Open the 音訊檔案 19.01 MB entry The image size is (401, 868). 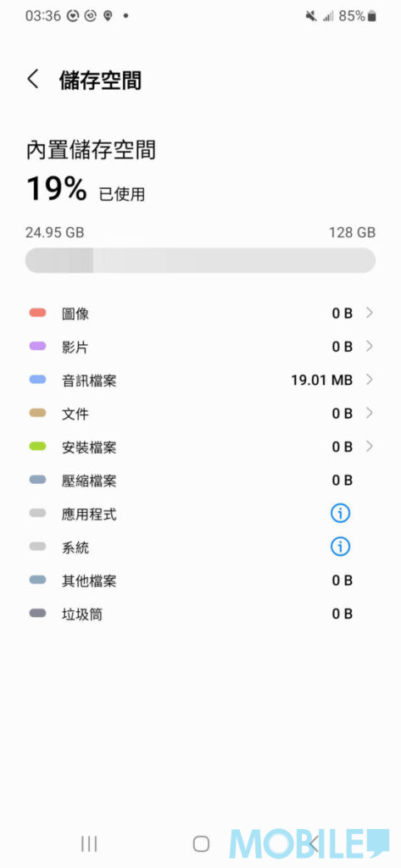(200, 380)
